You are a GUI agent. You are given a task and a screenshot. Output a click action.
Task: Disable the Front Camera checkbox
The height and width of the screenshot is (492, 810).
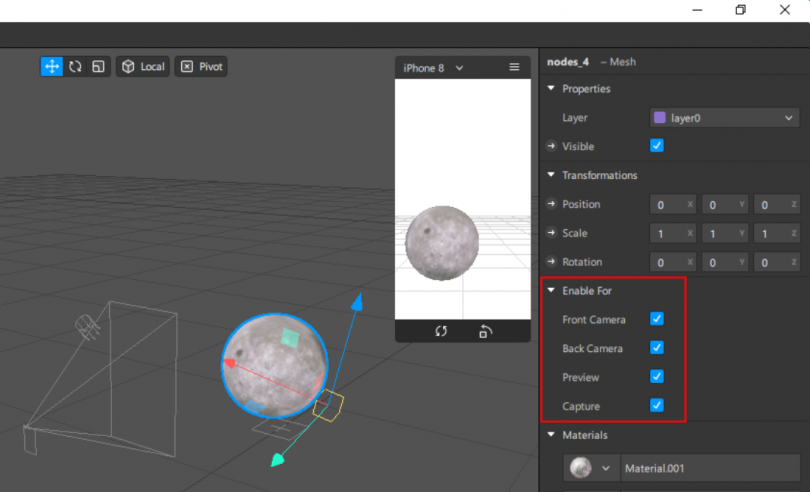point(657,319)
